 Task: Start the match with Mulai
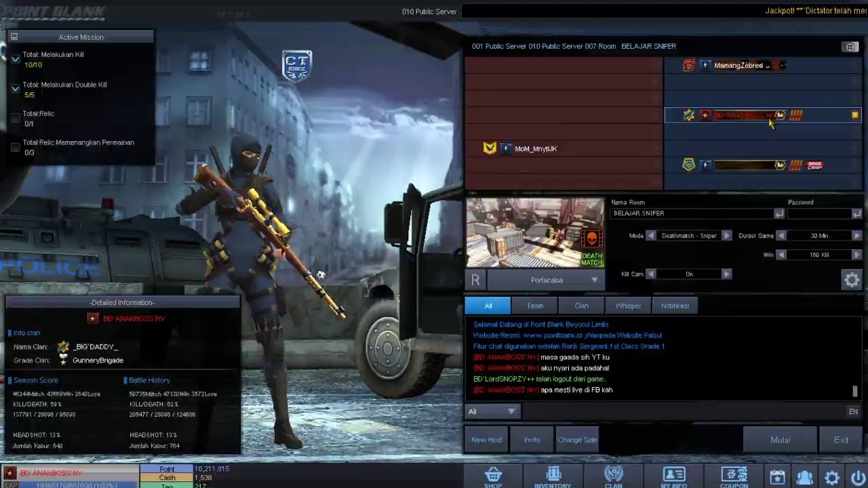tap(781, 440)
